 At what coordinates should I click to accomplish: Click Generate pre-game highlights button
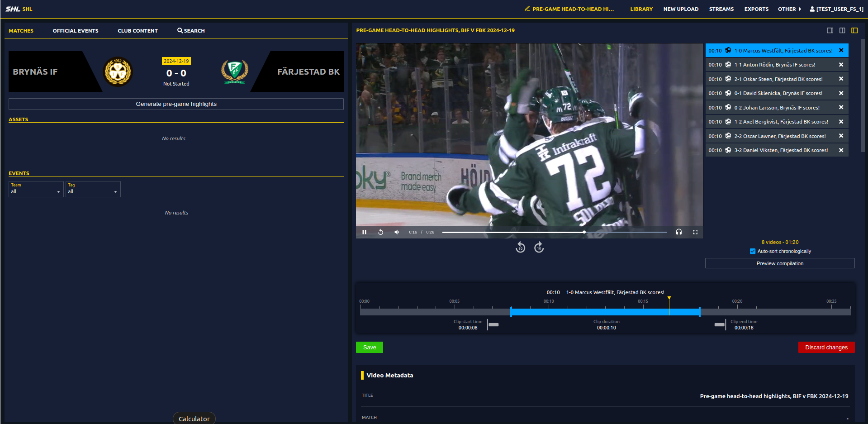(176, 104)
